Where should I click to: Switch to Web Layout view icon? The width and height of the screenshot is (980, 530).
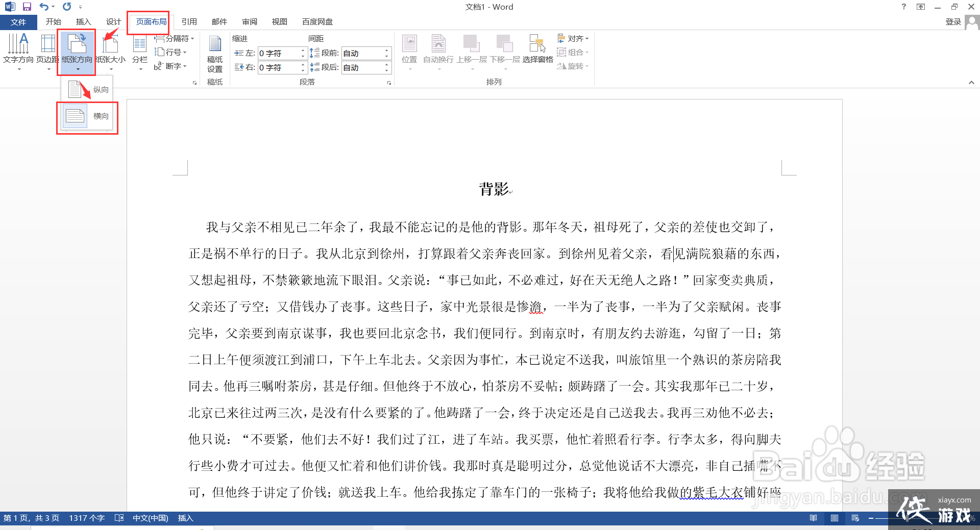pyautogui.click(x=855, y=518)
